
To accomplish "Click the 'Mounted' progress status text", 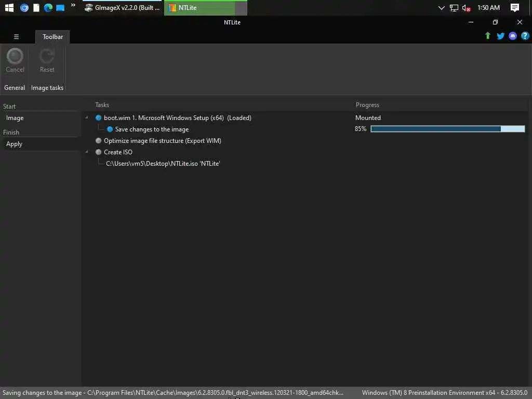I will click(x=368, y=118).
